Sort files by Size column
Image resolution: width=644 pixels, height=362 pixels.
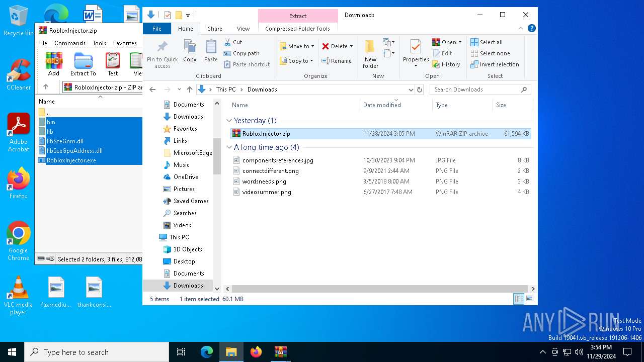point(512,105)
